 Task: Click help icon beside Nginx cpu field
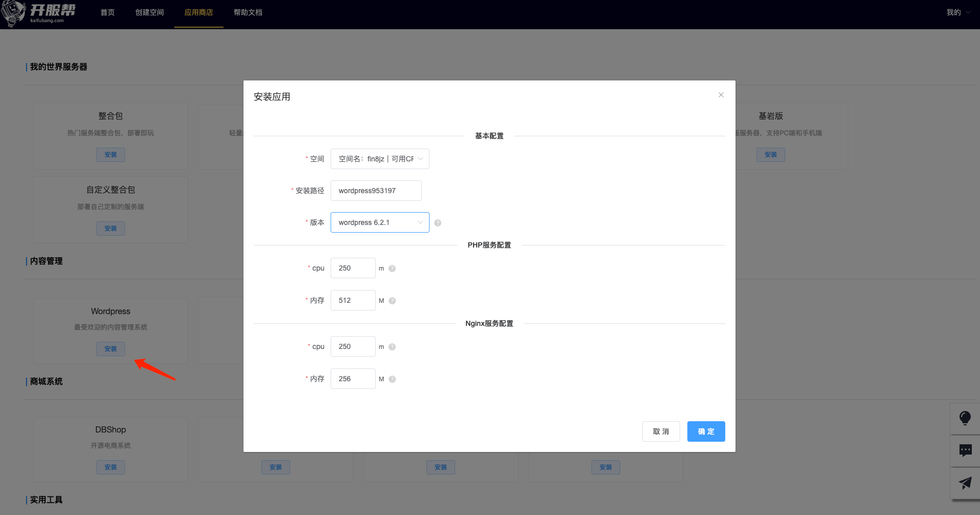(392, 347)
